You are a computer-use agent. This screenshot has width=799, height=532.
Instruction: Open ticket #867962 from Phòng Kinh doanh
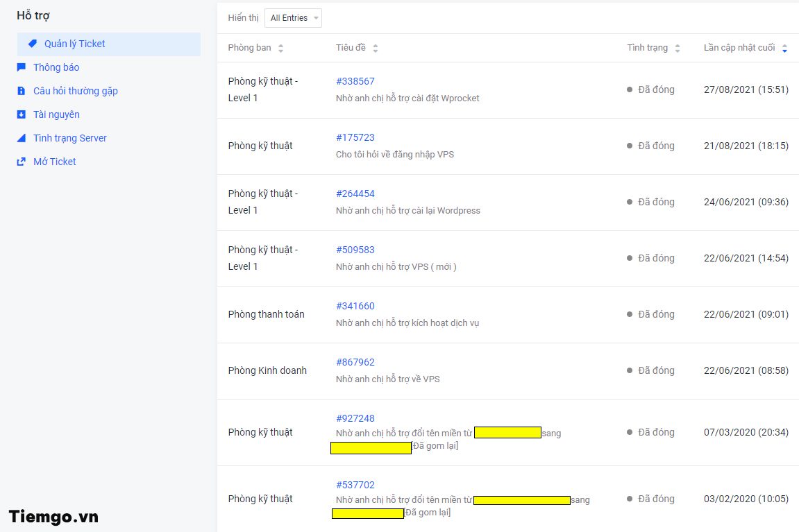coord(355,362)
